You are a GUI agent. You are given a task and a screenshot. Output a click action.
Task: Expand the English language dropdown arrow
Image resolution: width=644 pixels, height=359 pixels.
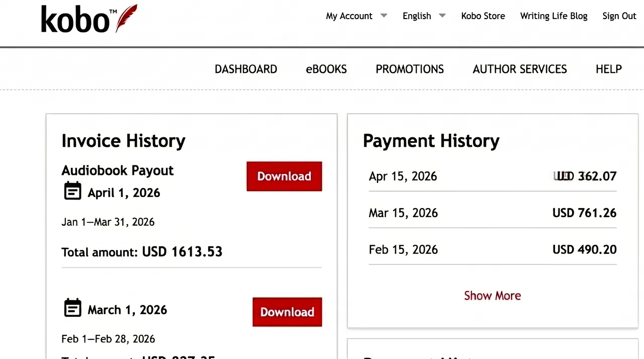(x=442, y=16)
